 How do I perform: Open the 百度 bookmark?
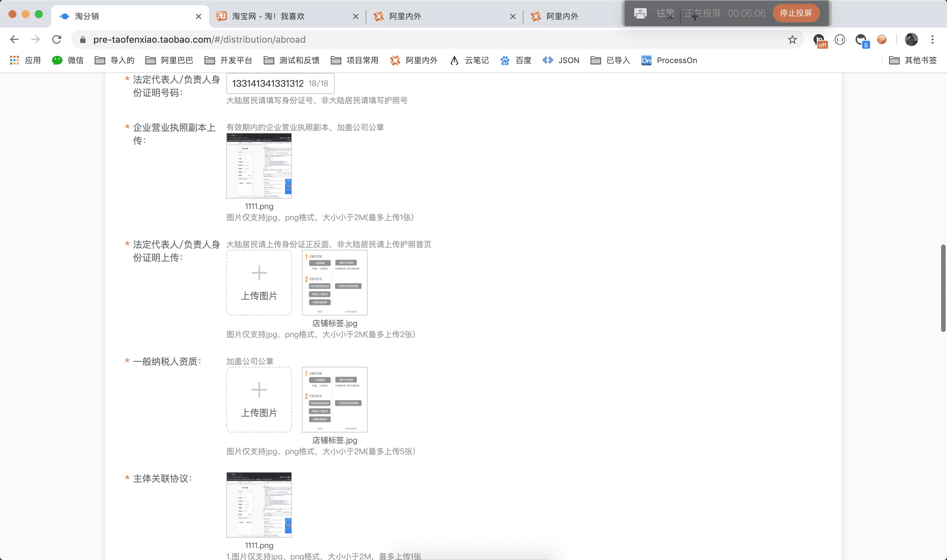tap(516, 60)
